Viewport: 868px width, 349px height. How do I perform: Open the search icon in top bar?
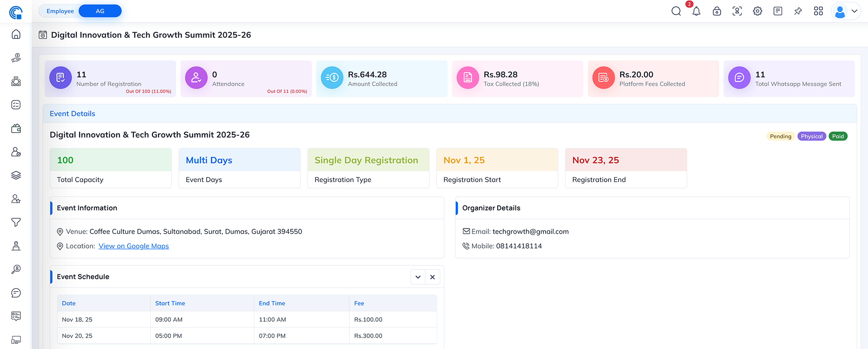676,11
